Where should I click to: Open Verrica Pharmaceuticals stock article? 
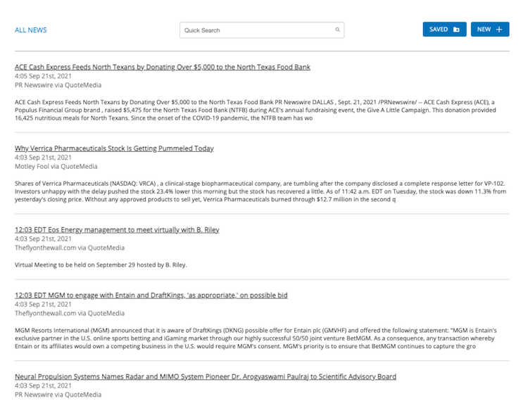pyautogui.click(x=114, y=148)
